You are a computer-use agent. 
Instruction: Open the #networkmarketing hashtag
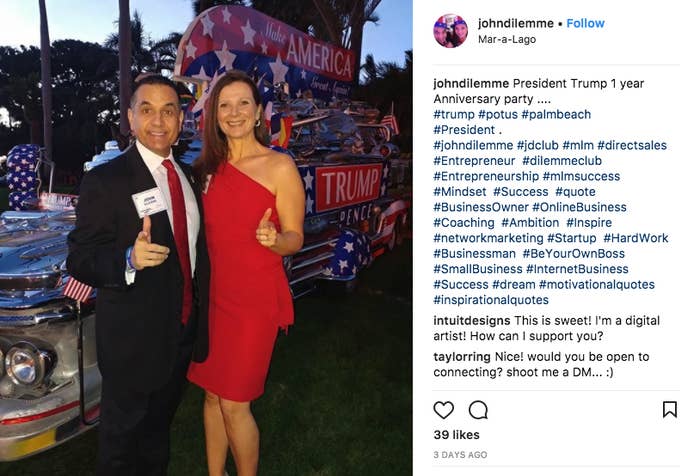[x=488, y=238]
